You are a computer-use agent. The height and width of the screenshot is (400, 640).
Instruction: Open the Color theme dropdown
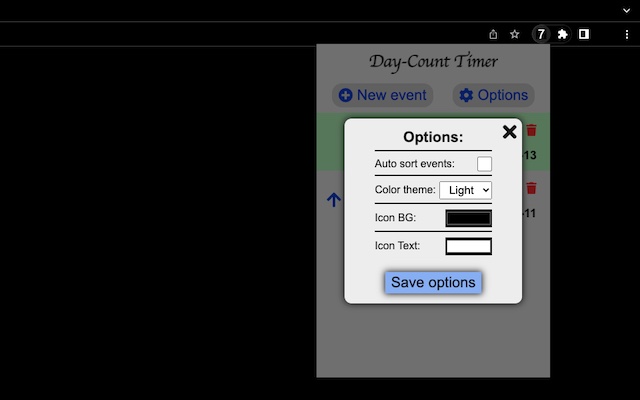(465, 190)
